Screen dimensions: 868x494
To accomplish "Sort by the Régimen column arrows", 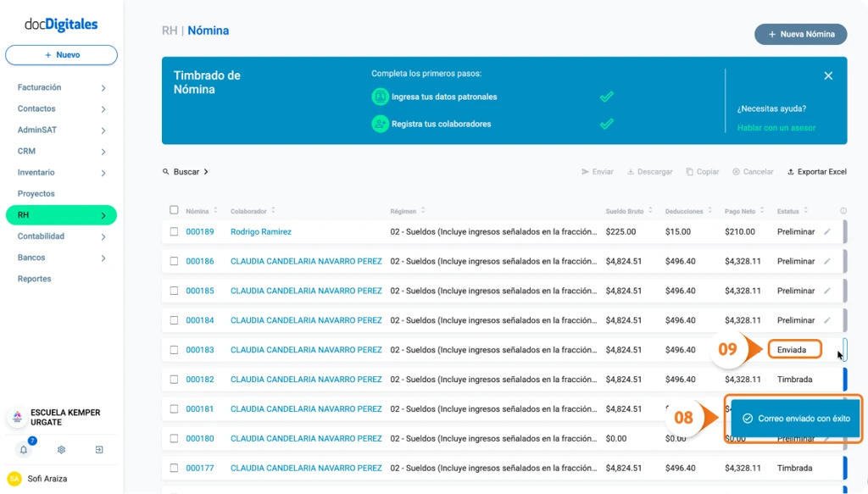I will click(x=423, y=211).
